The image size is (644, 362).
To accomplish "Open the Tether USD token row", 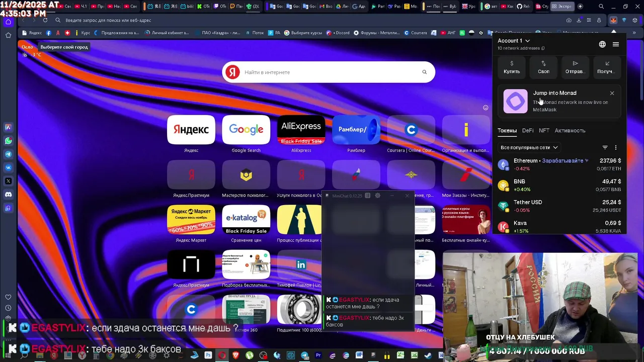I will click(559, 206).
